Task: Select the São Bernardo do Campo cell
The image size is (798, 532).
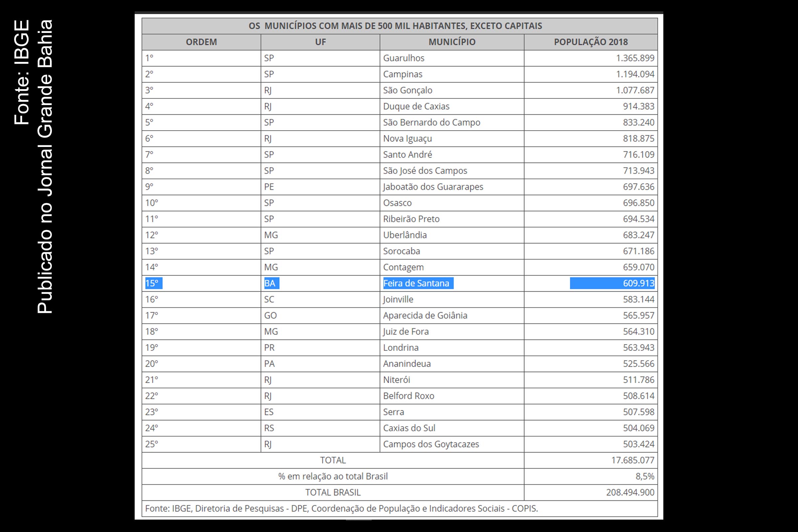Action: click(x=452, y=122)
